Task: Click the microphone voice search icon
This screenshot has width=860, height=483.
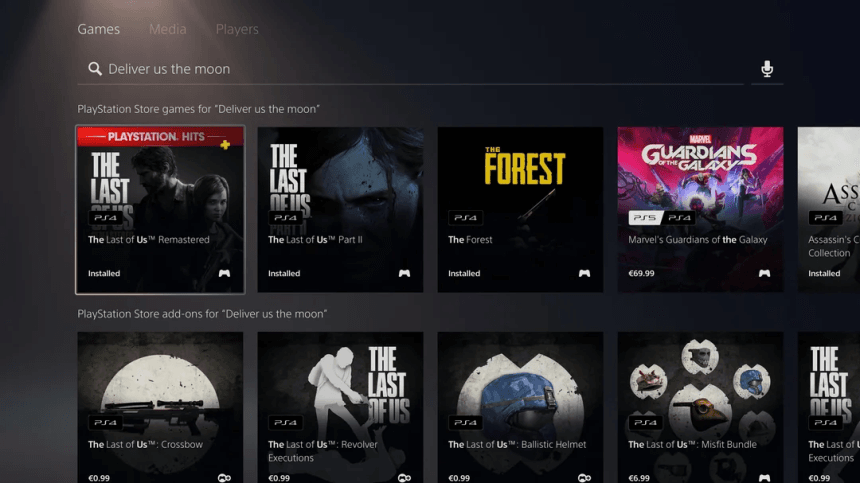Action: click(767, 69)
